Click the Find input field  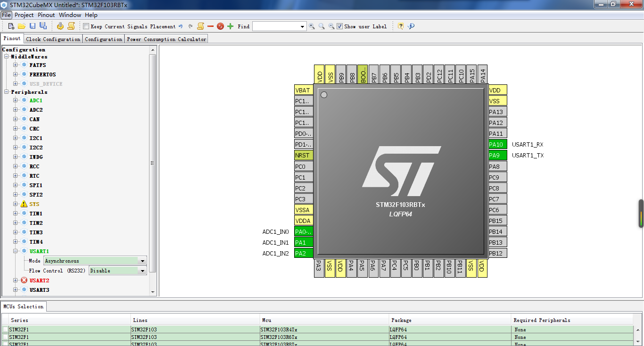(276, 26)
